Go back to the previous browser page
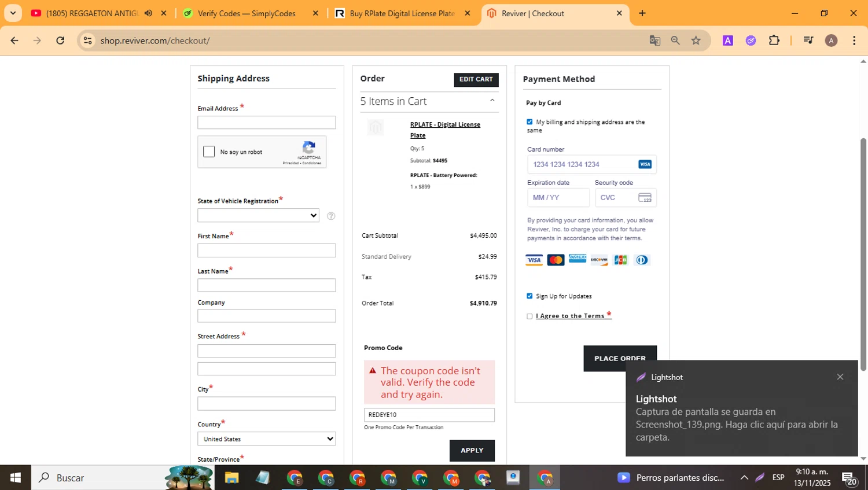868x490 pixels. coord(14,40)
